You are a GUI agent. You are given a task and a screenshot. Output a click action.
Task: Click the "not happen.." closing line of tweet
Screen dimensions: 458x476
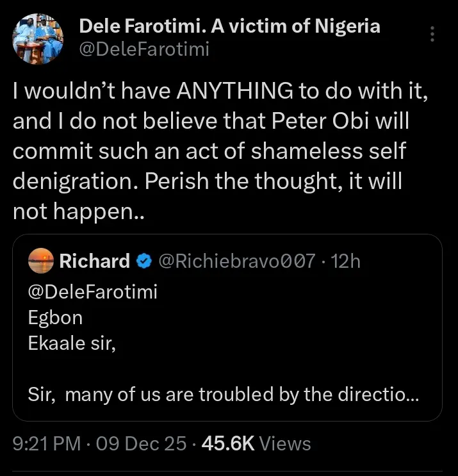pyautogui.click(x=79, y=211)
